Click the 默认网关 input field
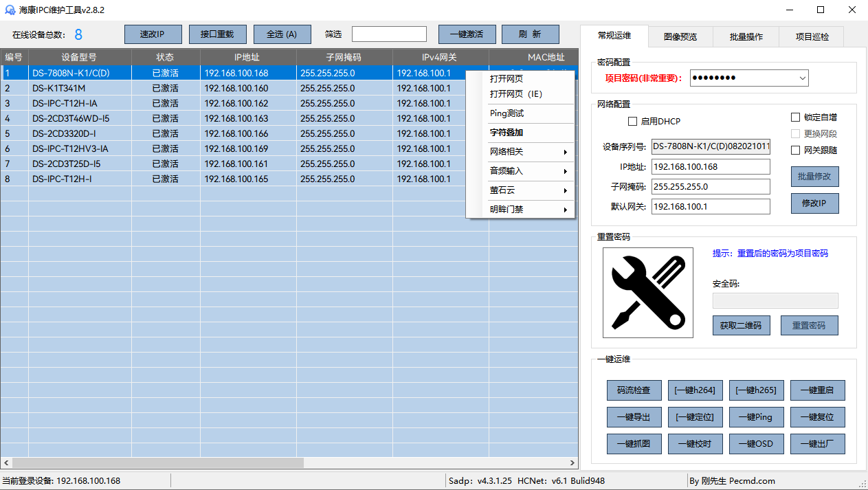 coord(711,206)
